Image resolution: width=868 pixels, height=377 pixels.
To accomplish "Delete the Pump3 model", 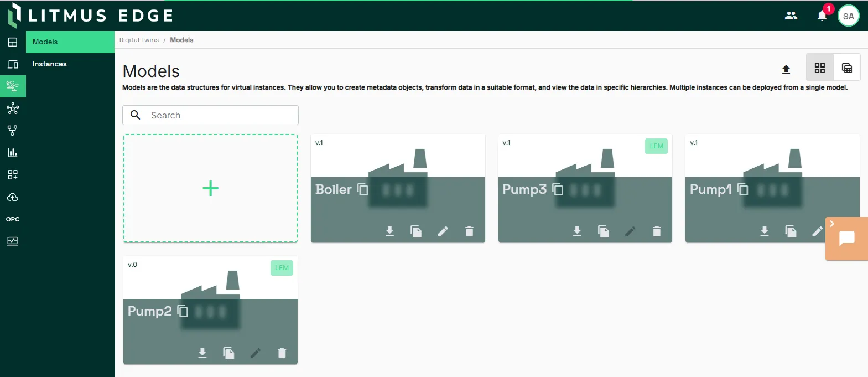I will [657, 231].
